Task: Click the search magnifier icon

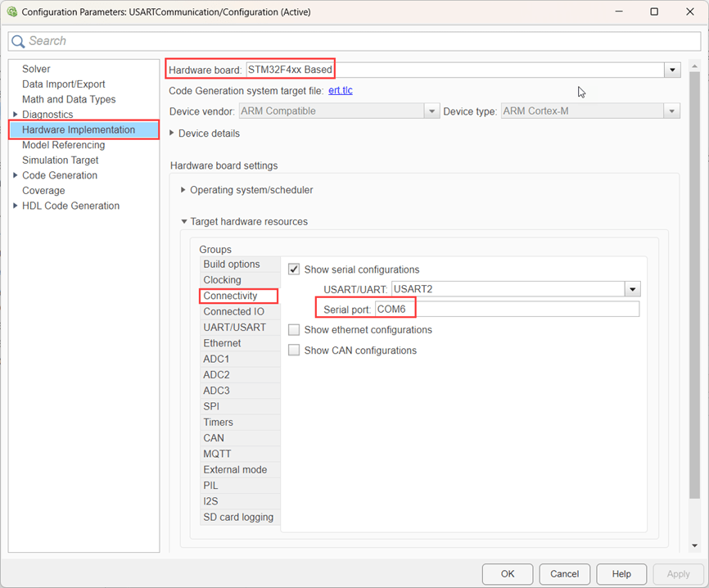Action: point(18,41)
